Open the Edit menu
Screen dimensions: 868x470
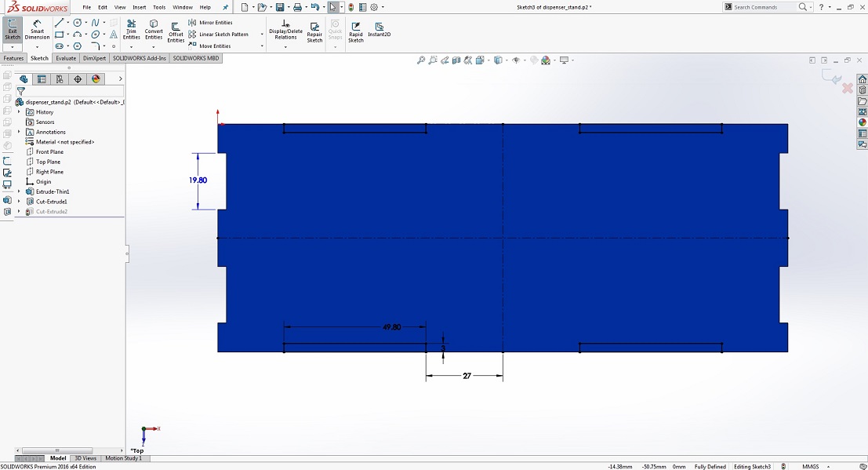103,7
